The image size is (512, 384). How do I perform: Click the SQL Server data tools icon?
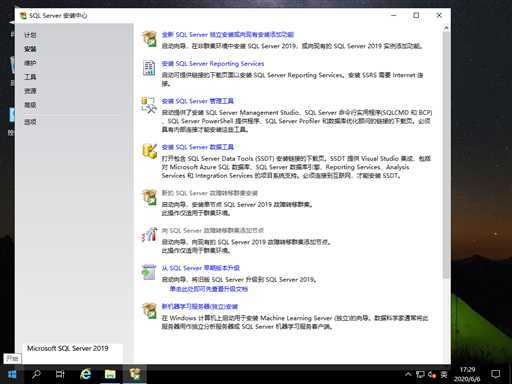149,151
